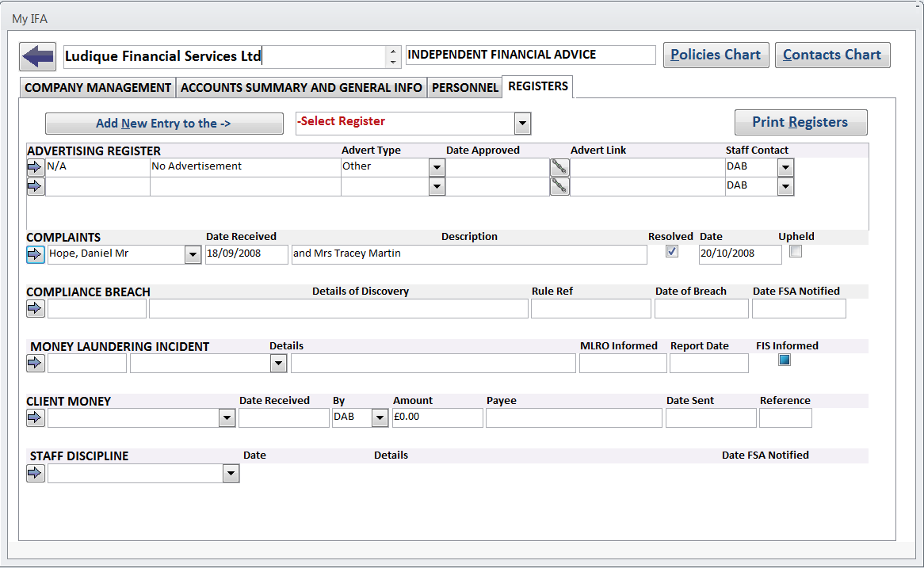
Task: Open the Policies Chart
Action: coord(716,55)
